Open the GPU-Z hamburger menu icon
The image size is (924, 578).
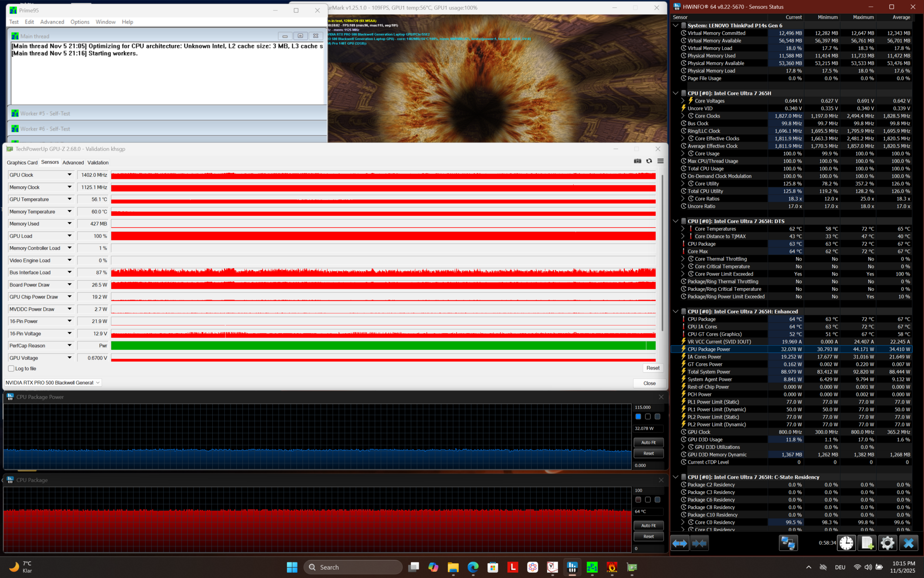pyautogui.click(x=660, y=161)
